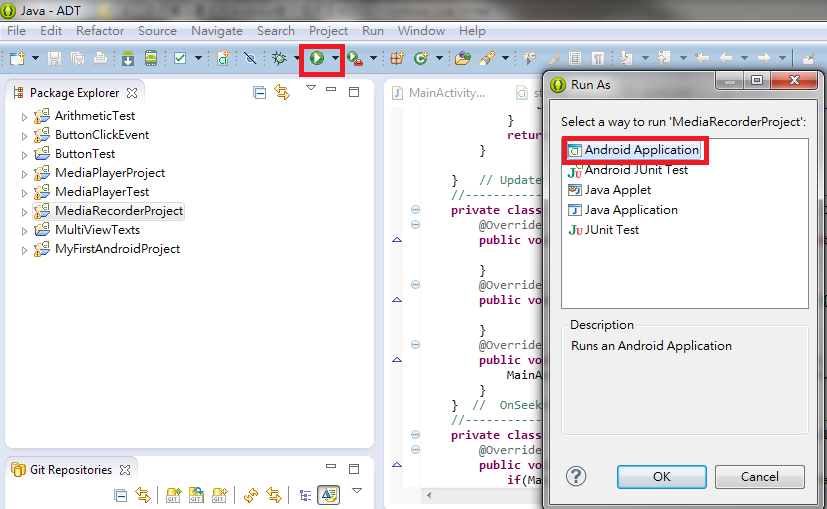Select Java Application option
Viewport: 827px width, 509px height.
(x=622, y=210)
